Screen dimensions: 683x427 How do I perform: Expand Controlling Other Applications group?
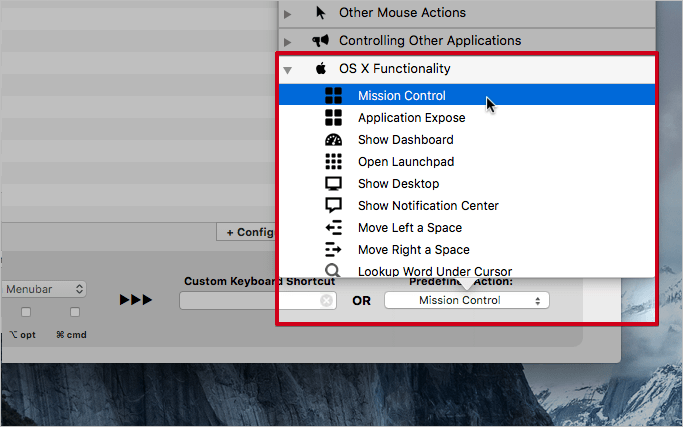click(287, 42)
